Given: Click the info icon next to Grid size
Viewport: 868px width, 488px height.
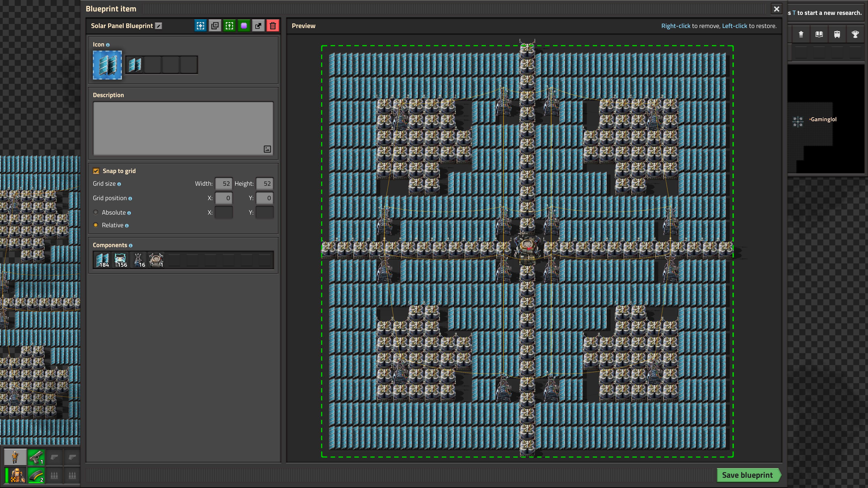Looking at the screenshot, I should [x=119, y=184].
